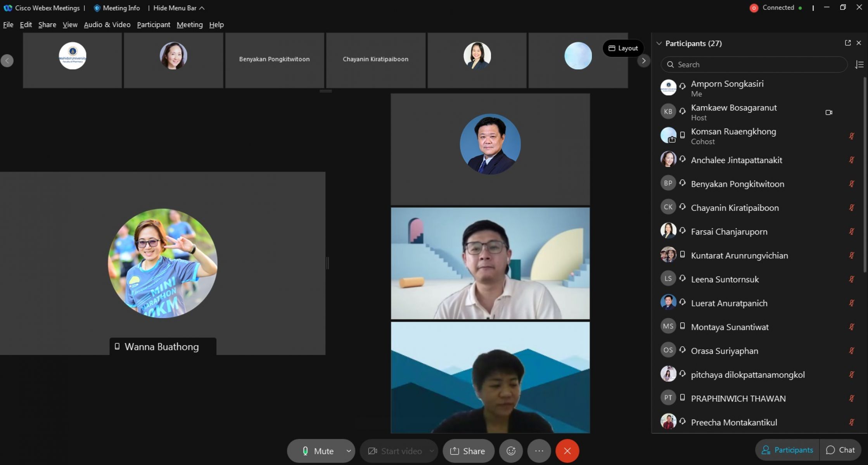The height and width of the screenshot is (465, 868).
Task: Open the reactions emoji button
Action: coord(511,451)
